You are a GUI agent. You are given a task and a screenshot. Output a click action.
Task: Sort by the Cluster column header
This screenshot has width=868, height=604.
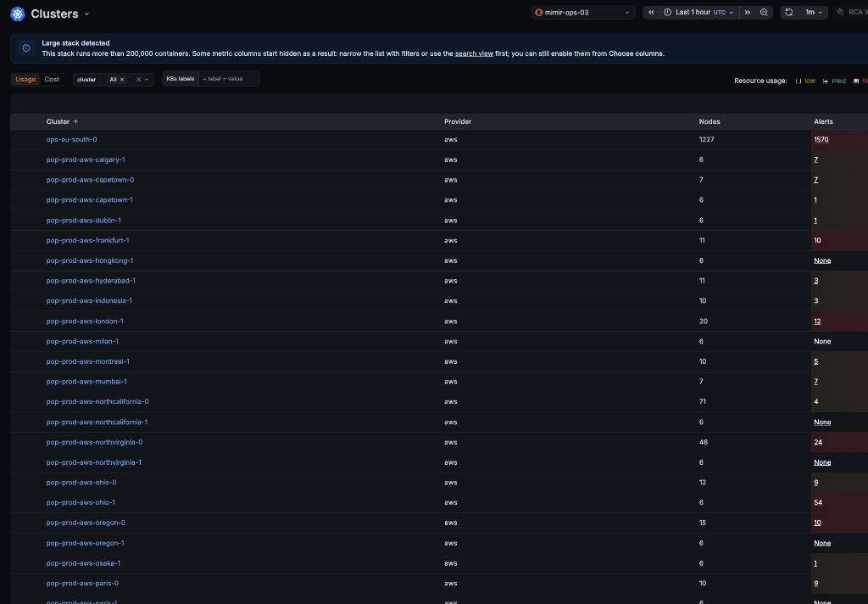(x=62, y=121)
